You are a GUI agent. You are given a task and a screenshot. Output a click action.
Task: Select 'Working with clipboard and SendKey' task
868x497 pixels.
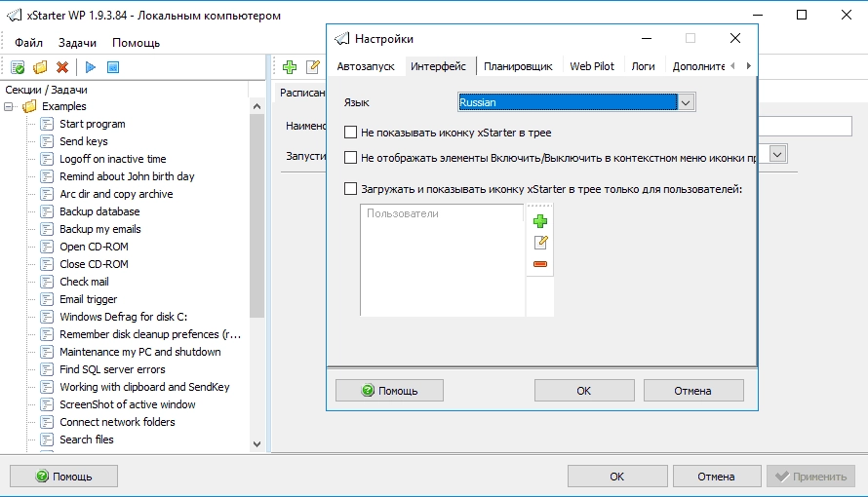tap(144, 387)
